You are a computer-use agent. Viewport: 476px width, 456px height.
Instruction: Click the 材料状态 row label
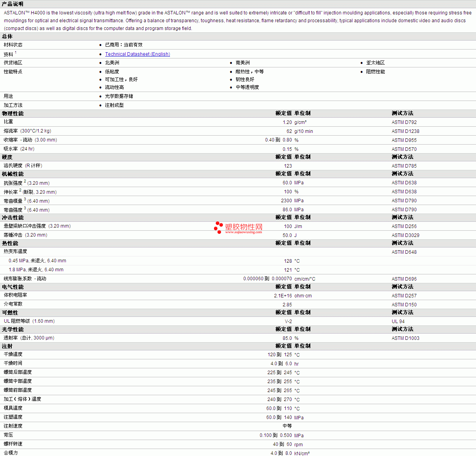tap(13, 45)
